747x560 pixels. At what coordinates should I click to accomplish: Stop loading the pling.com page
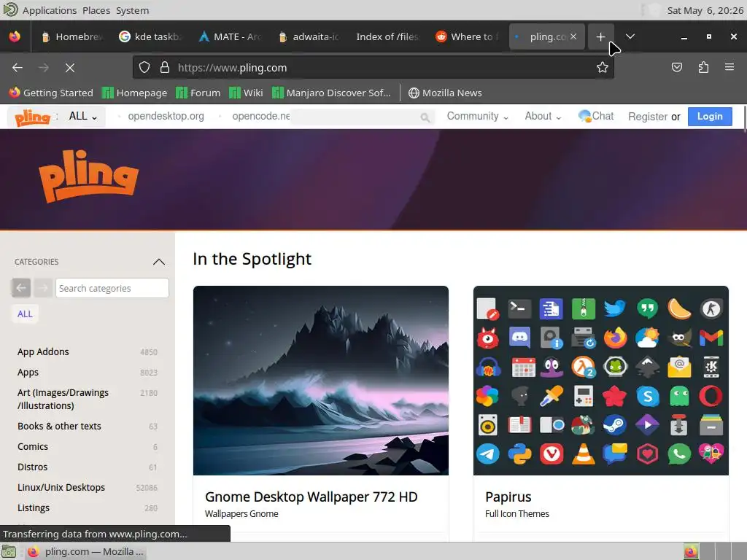click(x=70, y=68)
